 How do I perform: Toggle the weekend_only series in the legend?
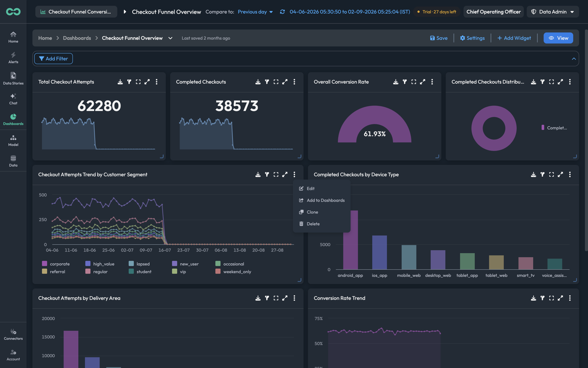point(233,272)
